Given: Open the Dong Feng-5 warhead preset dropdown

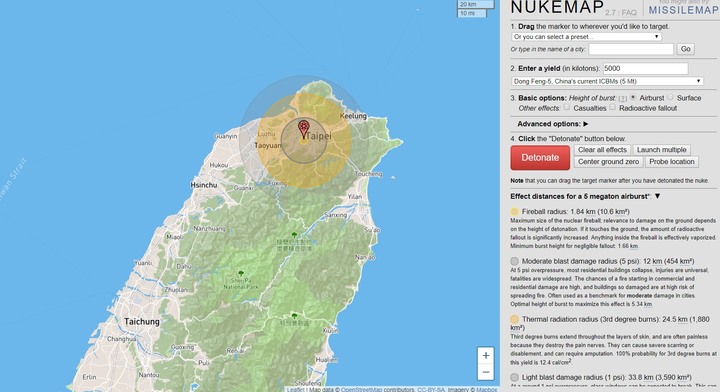Looking at the screenshot, I should (x=608, y=81).
